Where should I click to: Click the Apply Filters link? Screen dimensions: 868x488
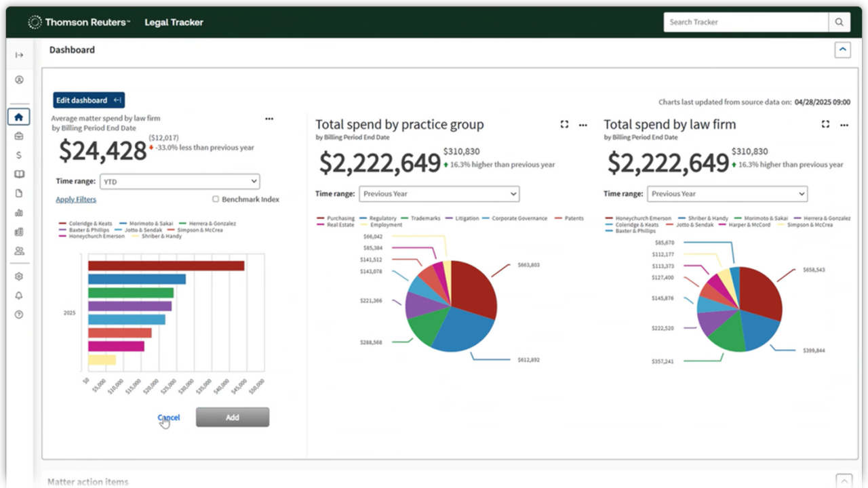[x=76, y=199]
